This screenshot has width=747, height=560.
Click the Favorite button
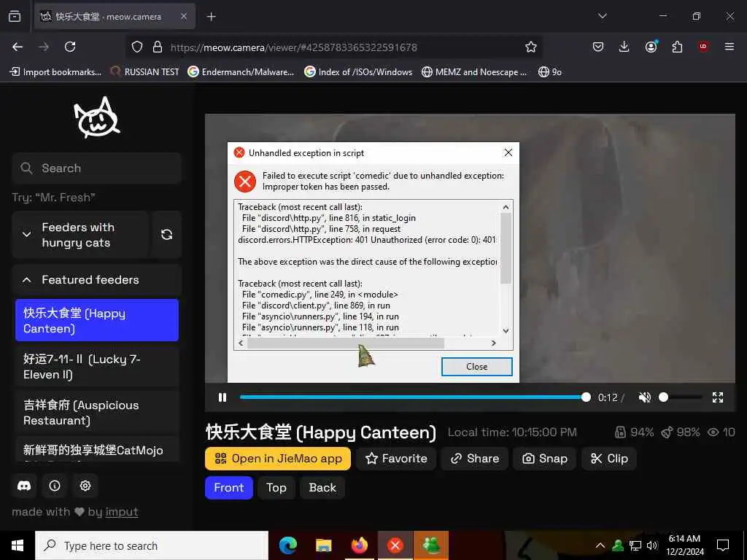(396, 459)
